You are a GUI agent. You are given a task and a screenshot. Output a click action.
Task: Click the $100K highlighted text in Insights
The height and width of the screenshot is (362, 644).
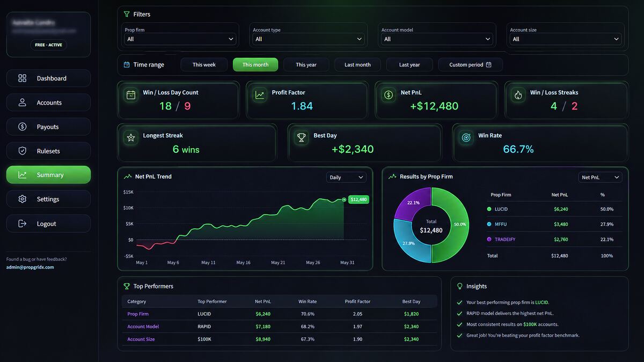coord(530,324)
